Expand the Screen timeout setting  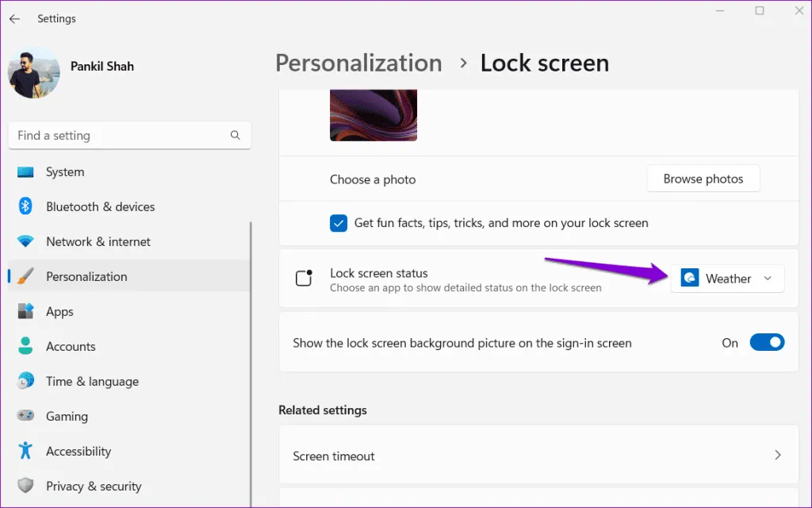pos(538,456)
